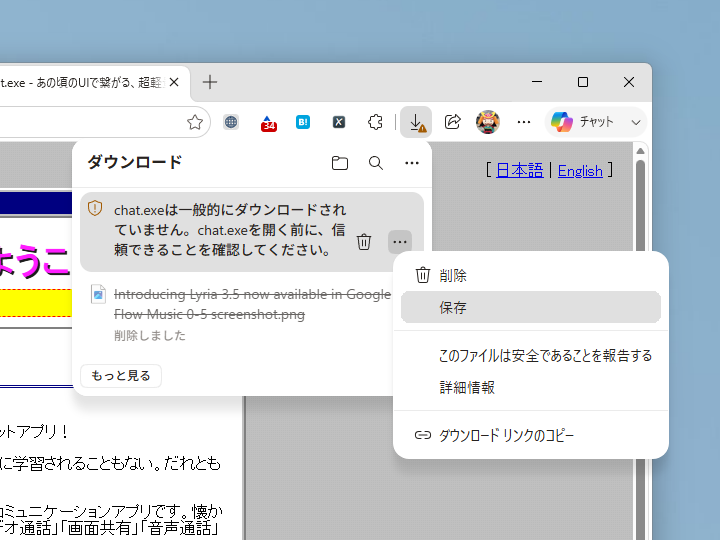
Task: Open the extension with red 34 badge
Action: pyautogui.click(x=269, y=123)
